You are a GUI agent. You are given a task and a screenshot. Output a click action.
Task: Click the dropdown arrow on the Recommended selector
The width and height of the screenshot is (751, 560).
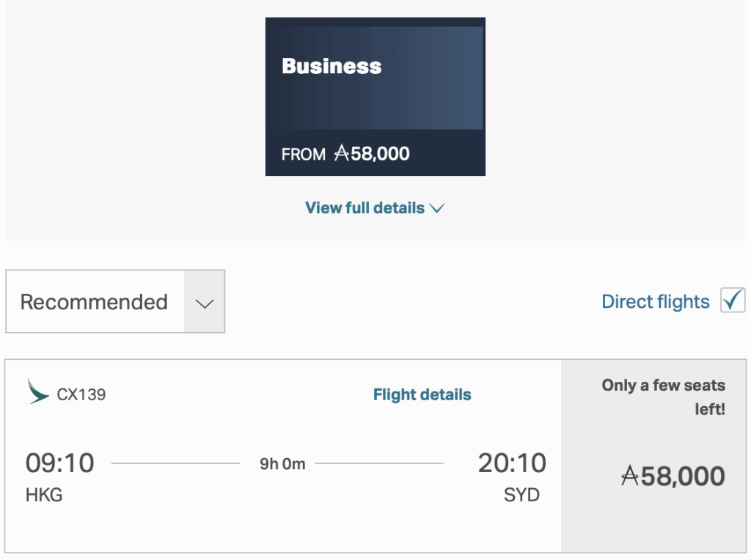pos(204,301)
